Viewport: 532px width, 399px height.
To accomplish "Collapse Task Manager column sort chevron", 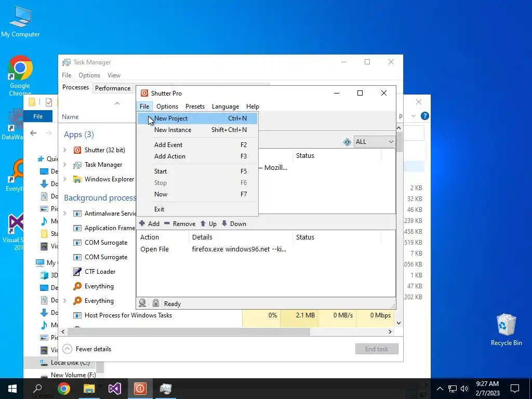I will [117, 103].
